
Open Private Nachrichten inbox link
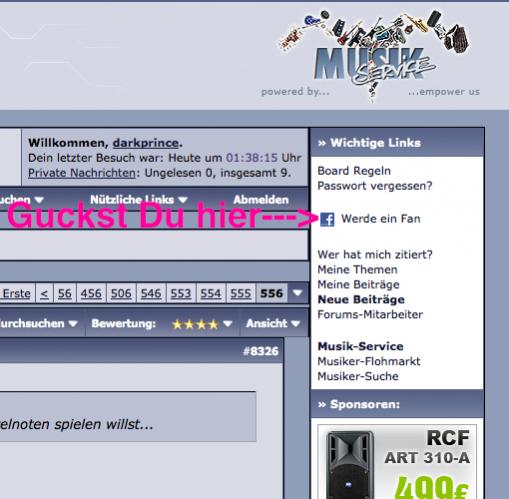82,173
